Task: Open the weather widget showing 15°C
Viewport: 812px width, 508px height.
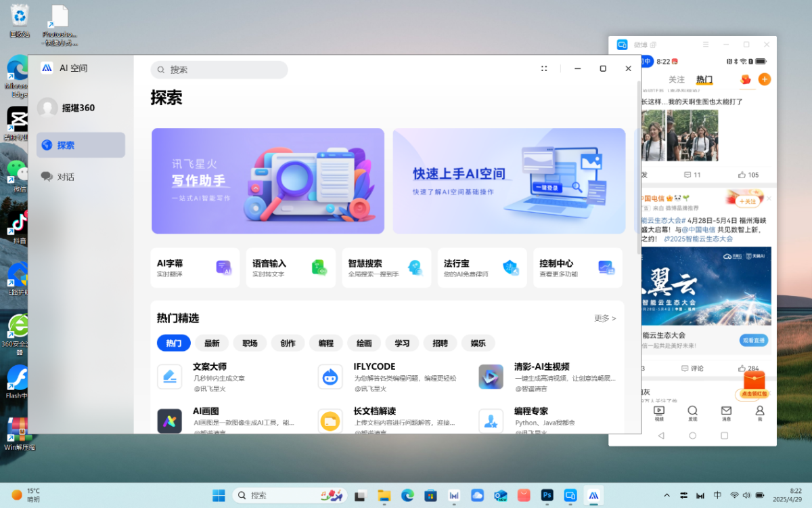Action: [x=26, y=495]
